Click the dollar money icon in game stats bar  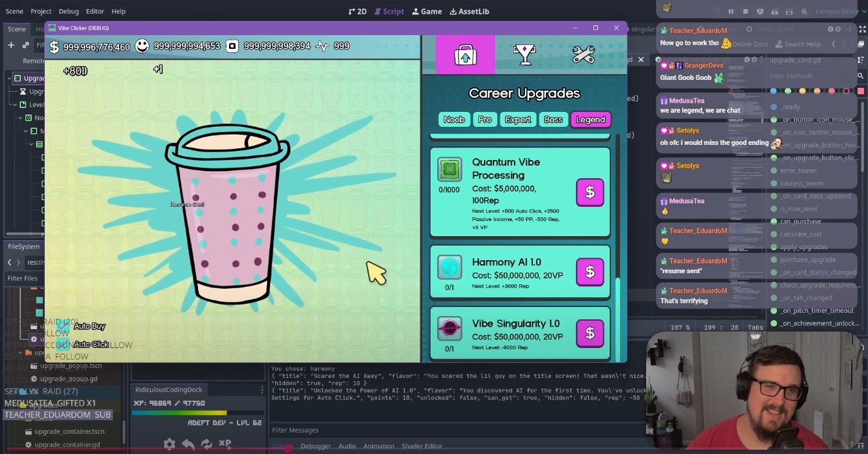[x=54, y=46]
